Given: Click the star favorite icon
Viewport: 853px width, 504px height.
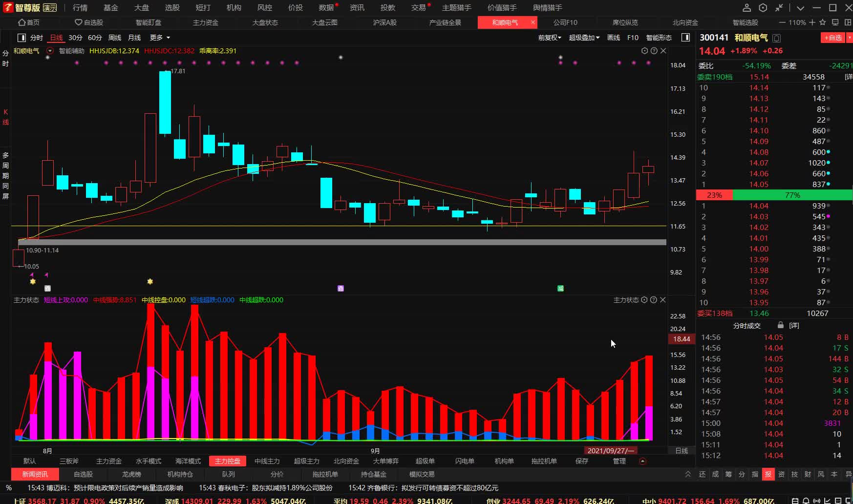Looking at the screenshot, I should (x=823, y=22).
